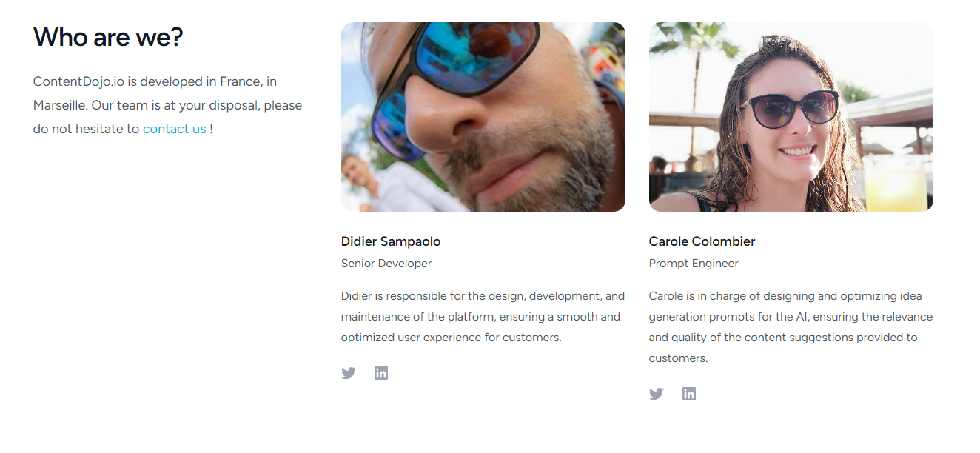The image size is (980, 453).
Task: Click the "Carole Colombier" name heading
Action: point(702,241)
